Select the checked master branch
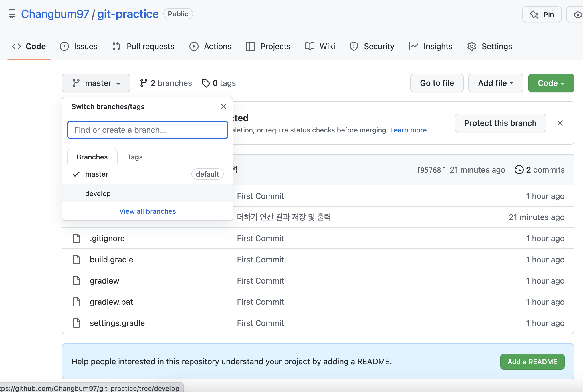 pos(97,174)
